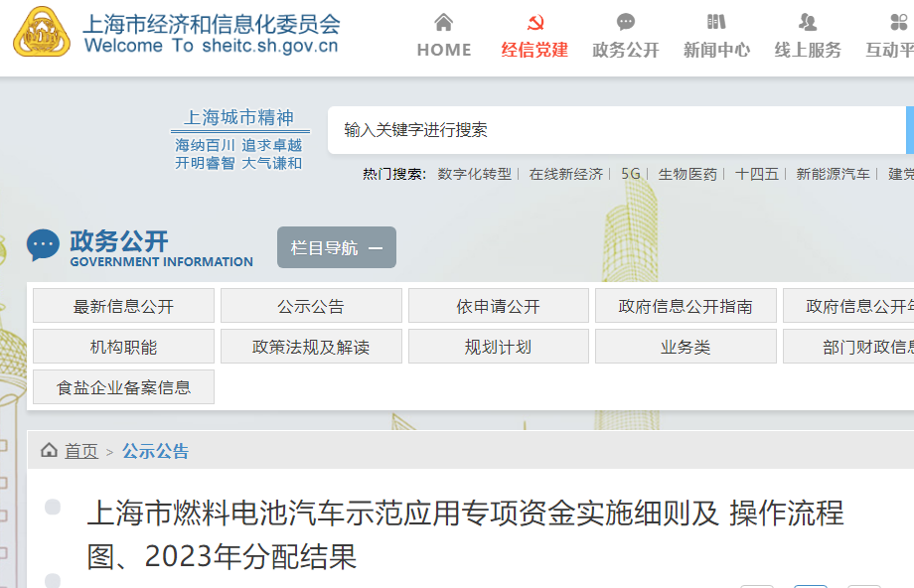Click the blue chat bubble beside 政务公开 heading
Screen dimensions: 914x588
tap(43, 244)
